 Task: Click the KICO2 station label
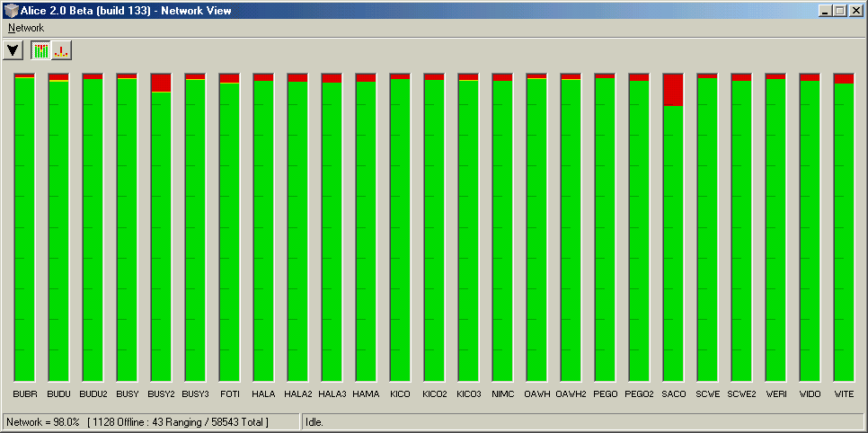pos(434,394)
